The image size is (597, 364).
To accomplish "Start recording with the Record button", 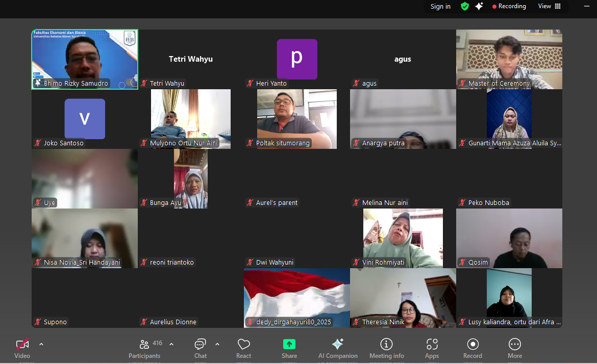I will point(472,349).
